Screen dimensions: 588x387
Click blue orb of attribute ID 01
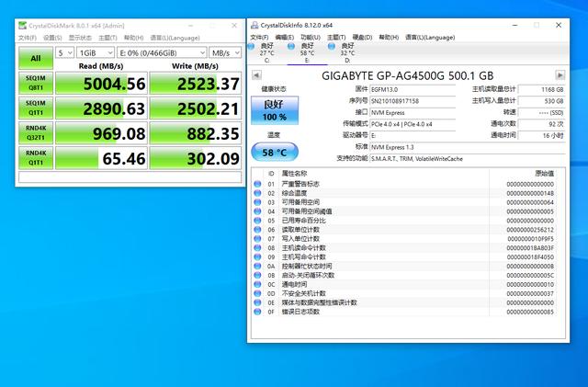click(257, 184)
